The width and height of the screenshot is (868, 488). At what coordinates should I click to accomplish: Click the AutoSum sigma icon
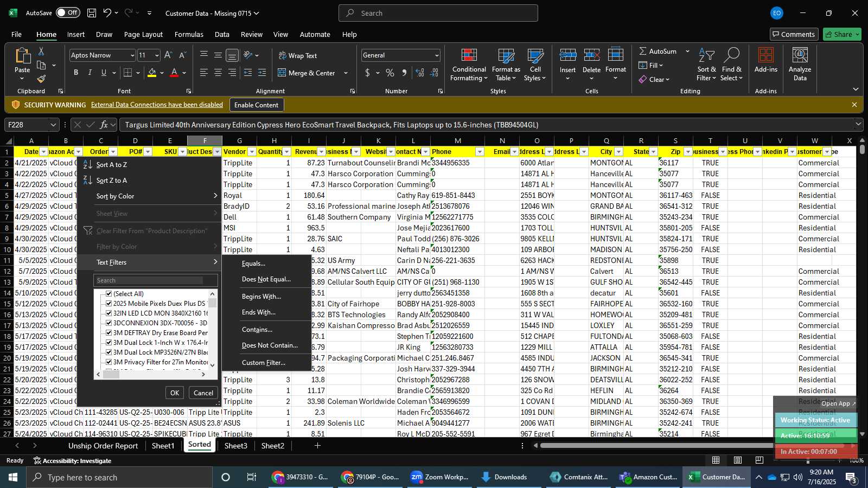(x=643, y=51)
